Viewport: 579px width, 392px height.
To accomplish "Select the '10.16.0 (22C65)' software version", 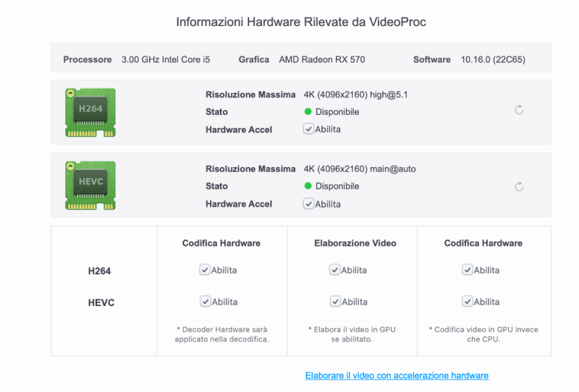I will (493, 59).
